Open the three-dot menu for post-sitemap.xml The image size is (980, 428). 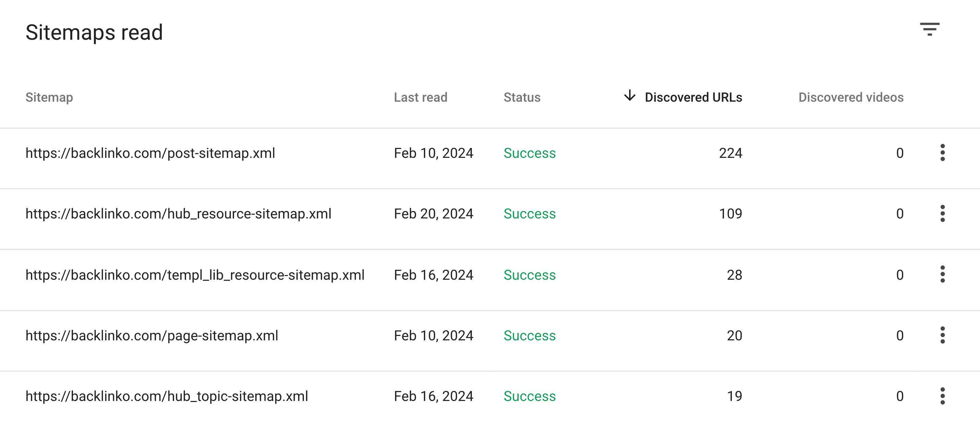tap(942, 153)
